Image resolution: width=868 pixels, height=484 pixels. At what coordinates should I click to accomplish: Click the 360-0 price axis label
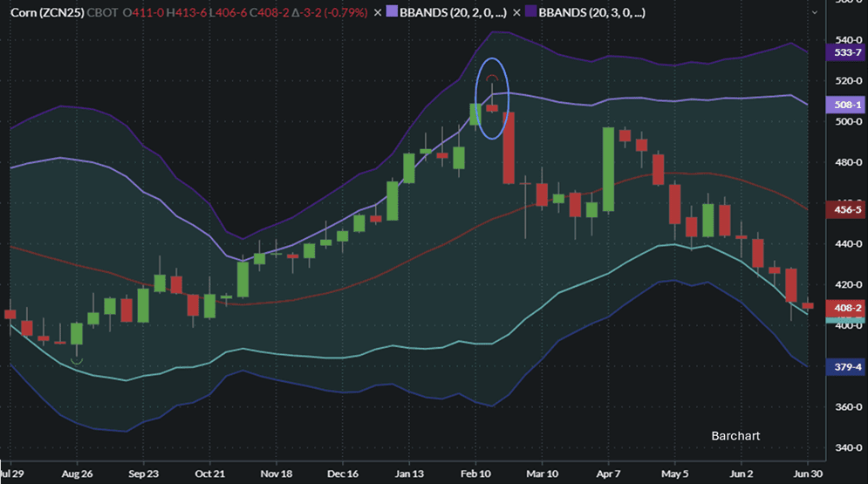pos(848,407)
